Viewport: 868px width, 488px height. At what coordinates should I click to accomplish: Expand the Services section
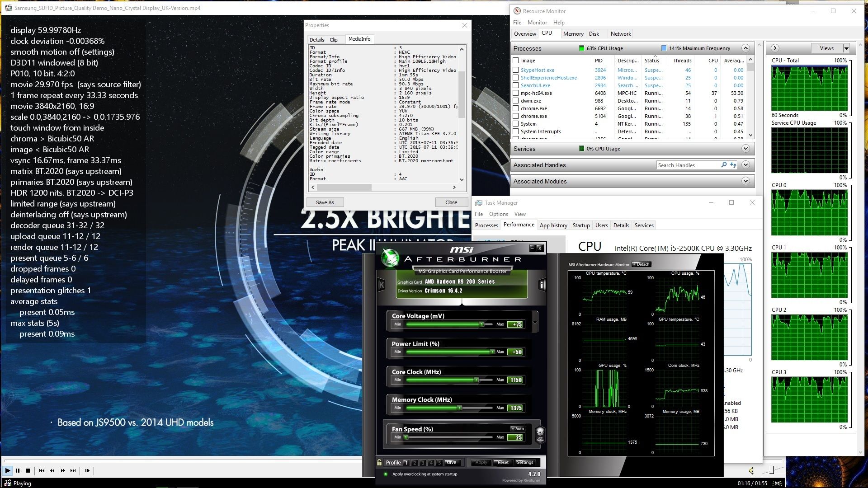(745, 149)
